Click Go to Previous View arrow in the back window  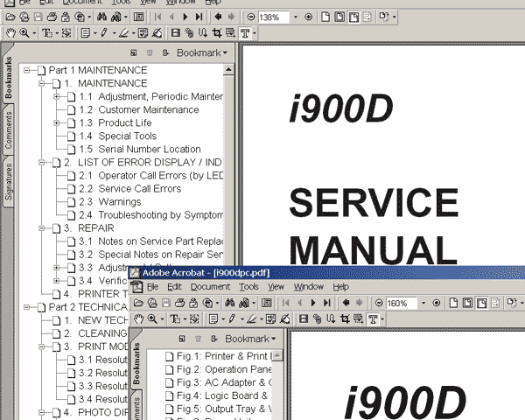[218, 17]
